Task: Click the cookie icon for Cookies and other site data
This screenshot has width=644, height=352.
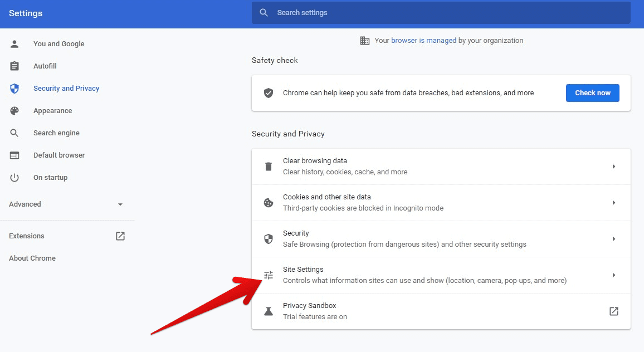Action: pos(268,203)
